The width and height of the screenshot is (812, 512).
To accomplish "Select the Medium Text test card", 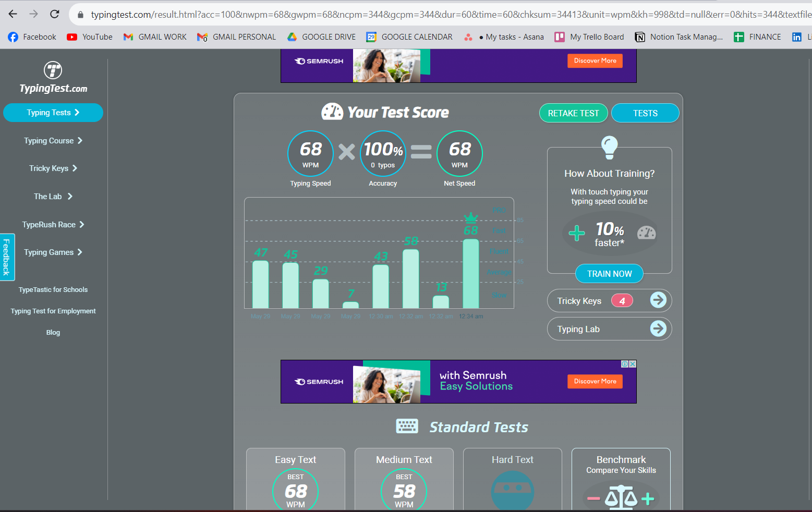I will click(404, 479).
